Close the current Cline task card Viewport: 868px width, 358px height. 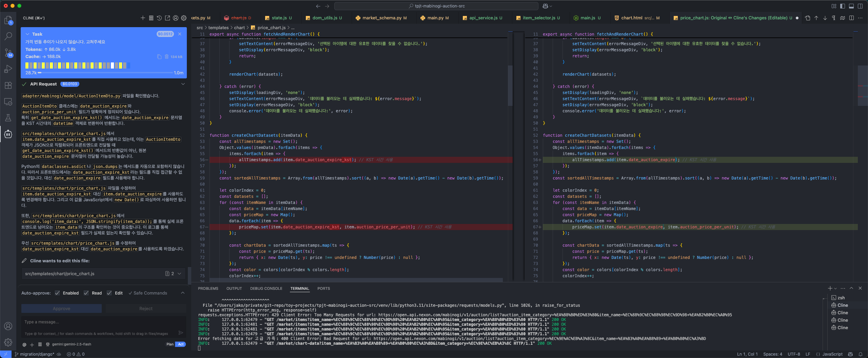click(x=180, y=34)
